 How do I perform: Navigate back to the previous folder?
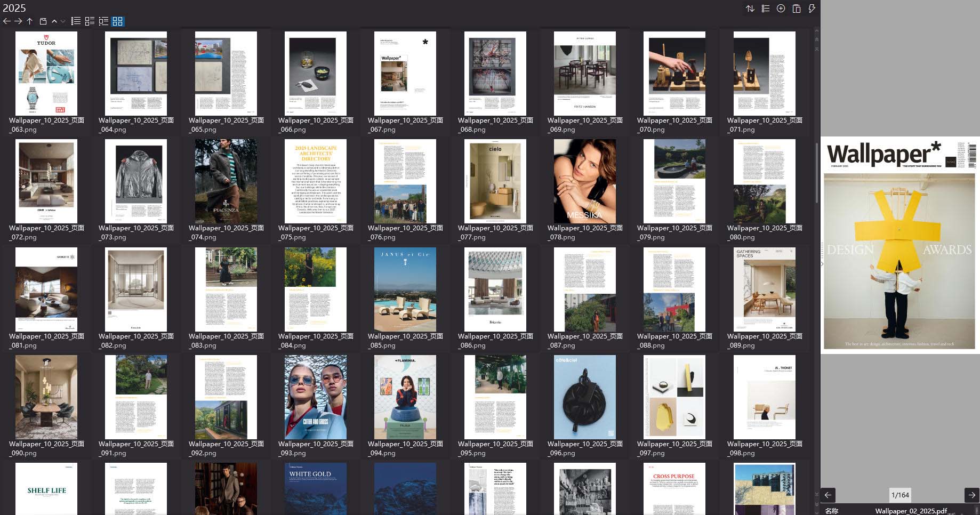point(6,21)
